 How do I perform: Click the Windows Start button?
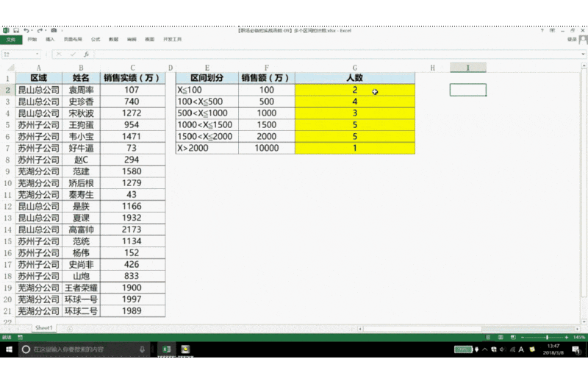pos(8,349)
